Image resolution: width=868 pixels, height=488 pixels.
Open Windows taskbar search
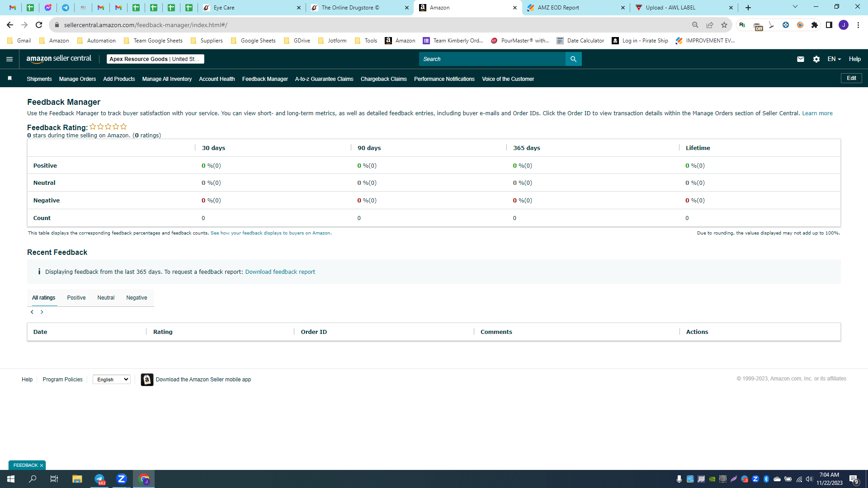click(x=33, y=479)
